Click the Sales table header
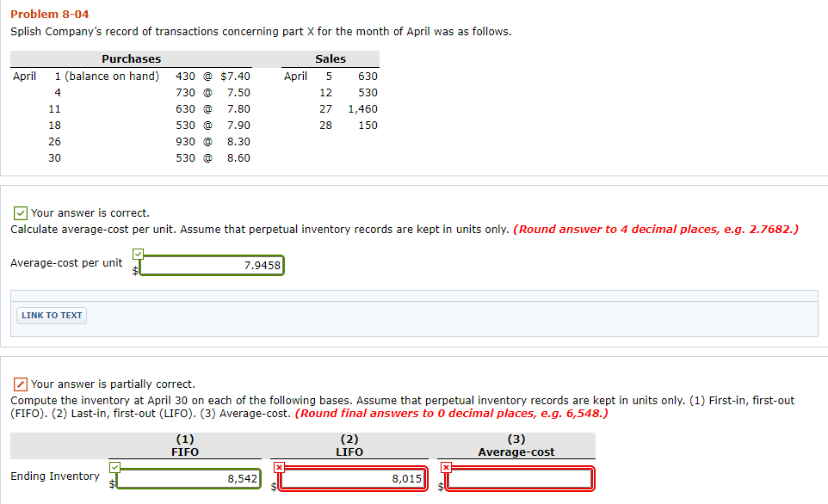 pos(329,58)
